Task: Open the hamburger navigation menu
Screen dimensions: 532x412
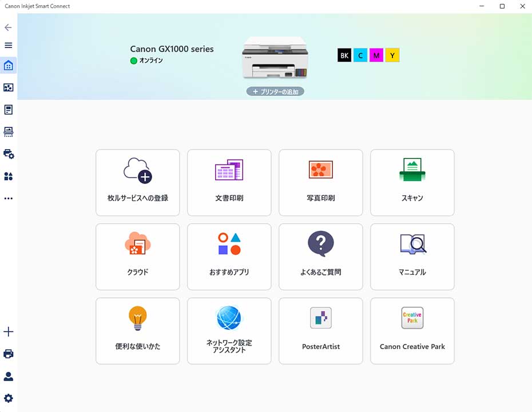Action: (8, 45)
